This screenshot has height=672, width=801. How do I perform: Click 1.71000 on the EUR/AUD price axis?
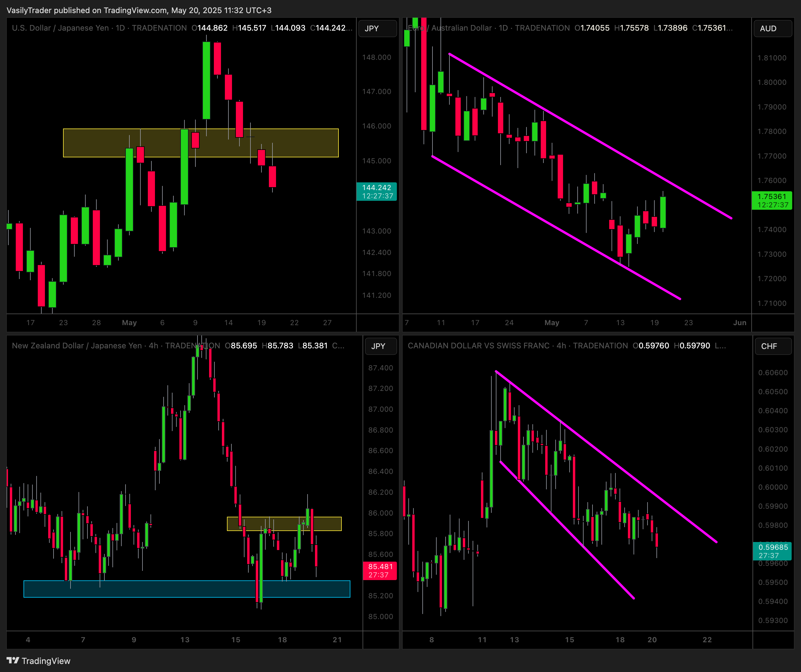click(772, 303)
